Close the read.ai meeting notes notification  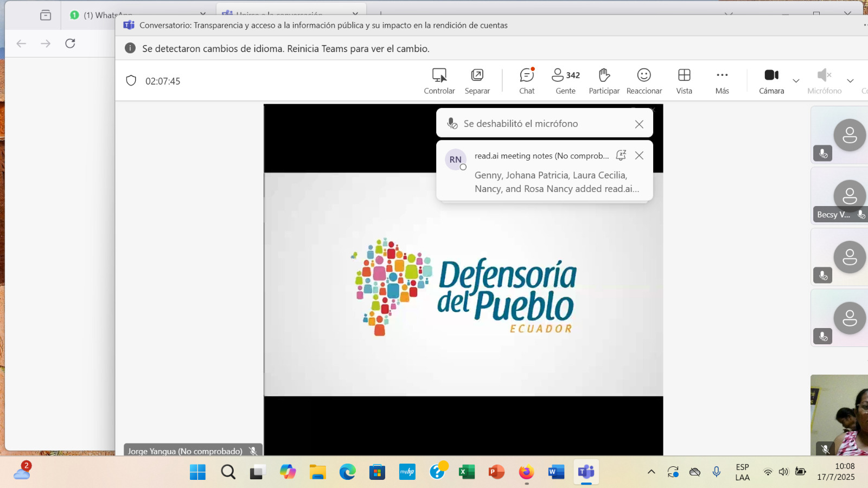point(639,156)
